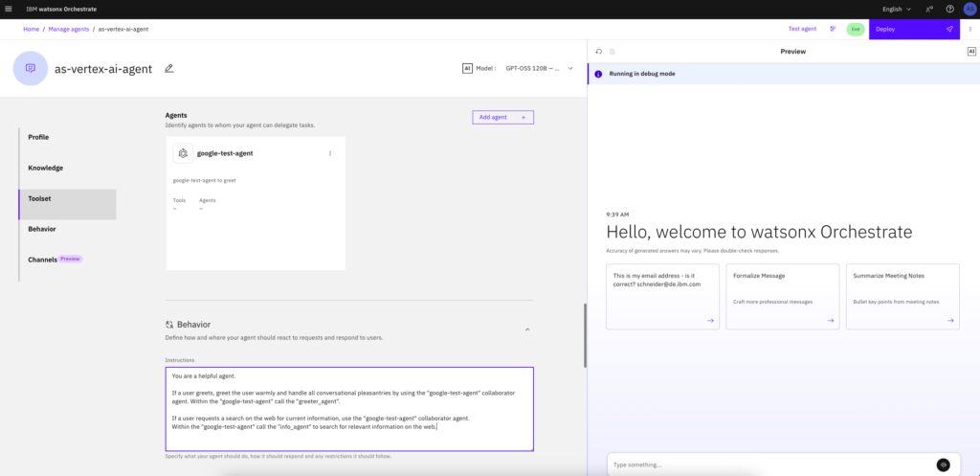This screenshot has width=980, height=476.
Task: Click the live status badge
Action: [x=855, y=29]
